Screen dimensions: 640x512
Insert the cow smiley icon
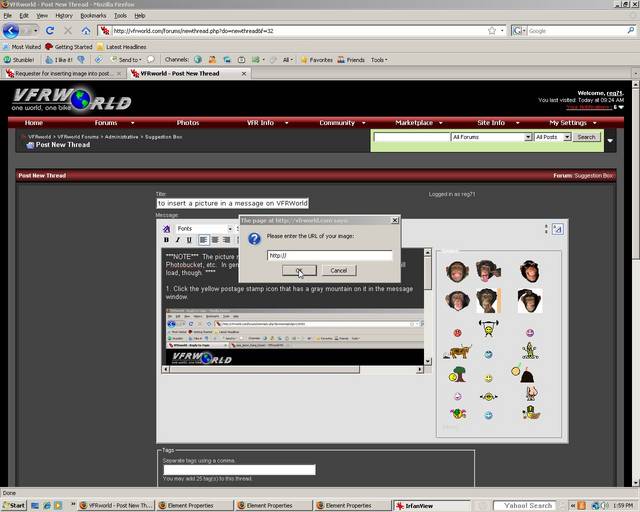(459, 351)
